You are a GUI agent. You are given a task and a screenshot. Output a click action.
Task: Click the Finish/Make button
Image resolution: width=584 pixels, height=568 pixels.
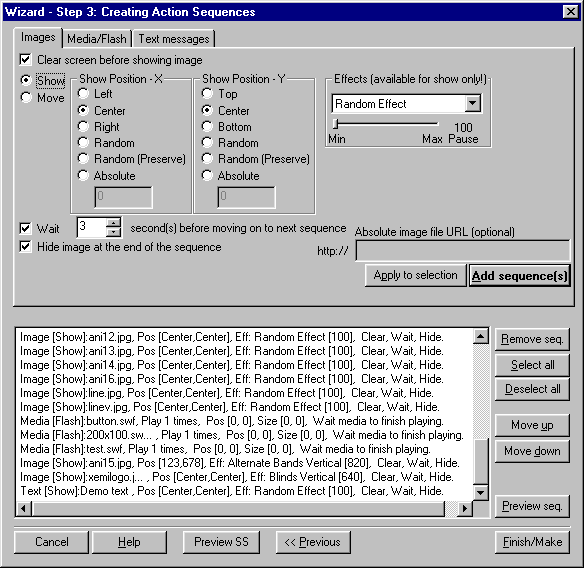(x=532, y=542)
